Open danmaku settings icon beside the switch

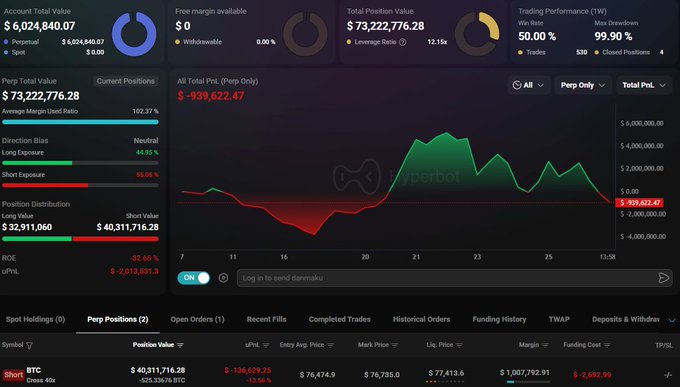coord(223,278)
